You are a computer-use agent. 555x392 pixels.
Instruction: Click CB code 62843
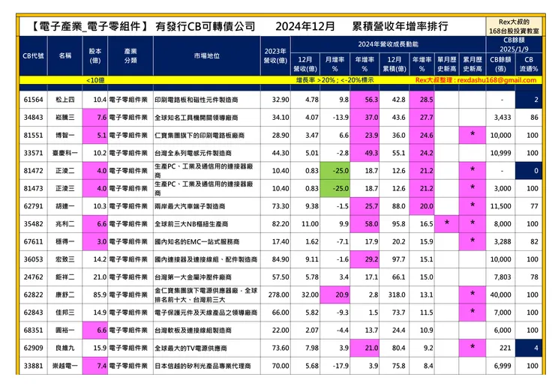pyautogui.click(x=33, y=313)
